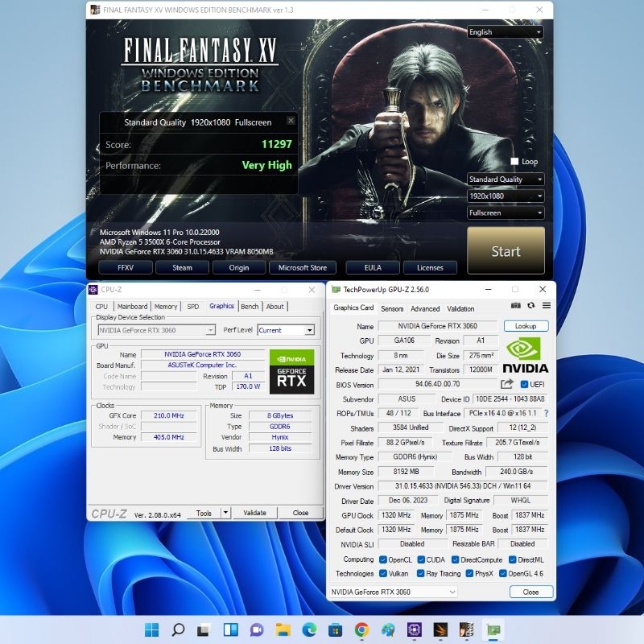Screen dimensions: 644x644
Task: Switch to the Bench tab in CPU-Z
Action: (250, 307)
